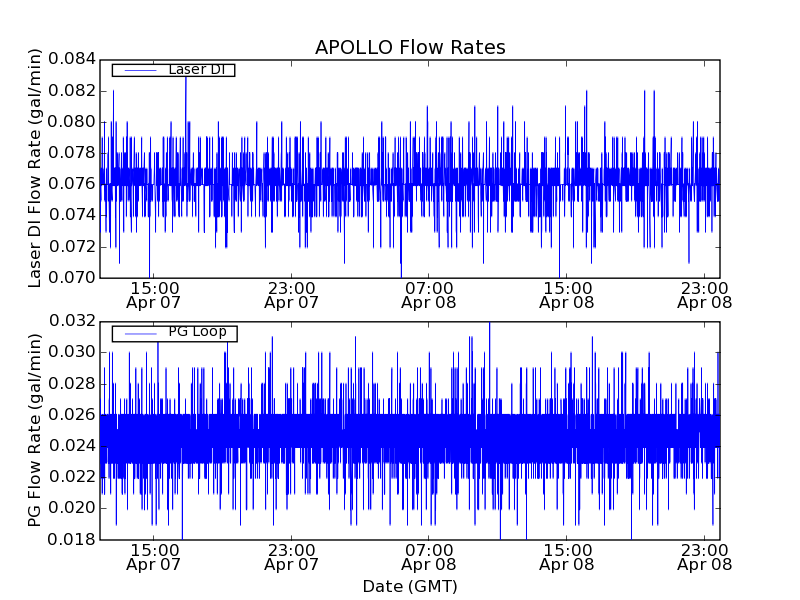The image size is (800, 600).
Task: Click the blue line sample in Laser DI legend
Action: 140,70
